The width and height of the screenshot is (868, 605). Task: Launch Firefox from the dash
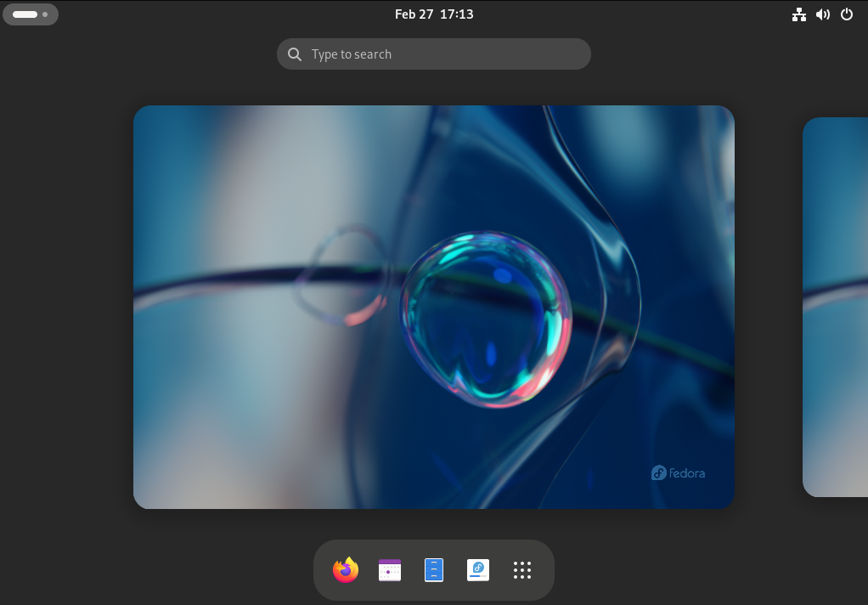click(346, 570)
